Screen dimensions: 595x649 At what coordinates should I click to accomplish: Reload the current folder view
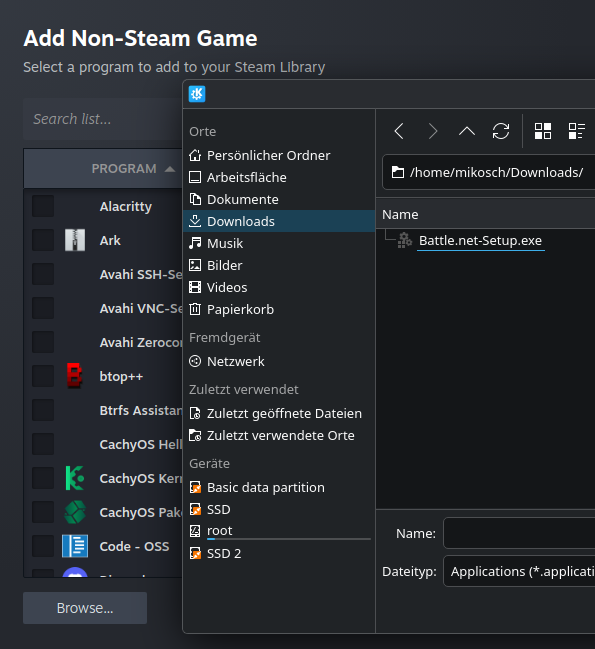pos(501,131)
